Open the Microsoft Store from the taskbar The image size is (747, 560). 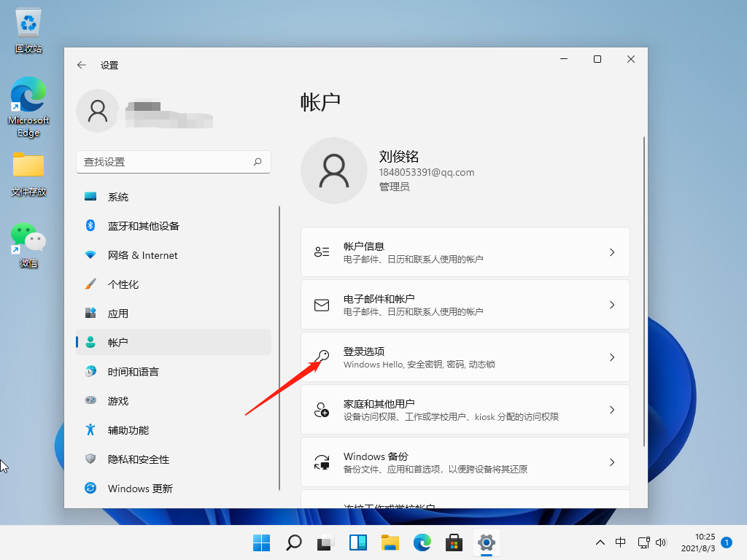[x=454, y=542]
